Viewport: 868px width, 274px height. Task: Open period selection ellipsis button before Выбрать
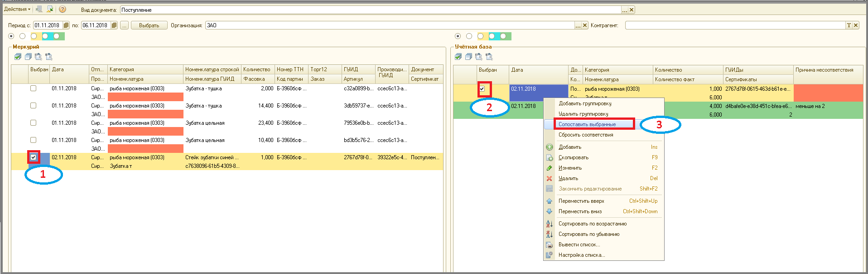(x=124, y=25)
